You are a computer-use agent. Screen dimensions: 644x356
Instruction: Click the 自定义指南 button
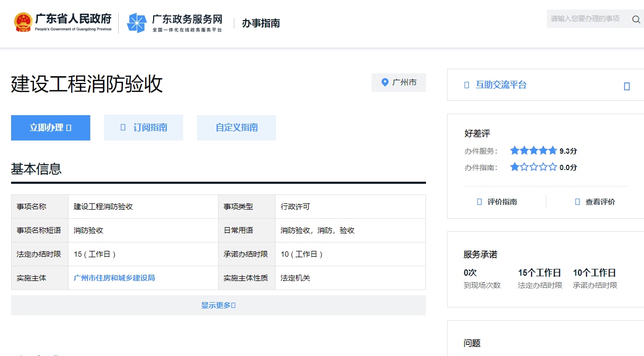coord(236,127)
